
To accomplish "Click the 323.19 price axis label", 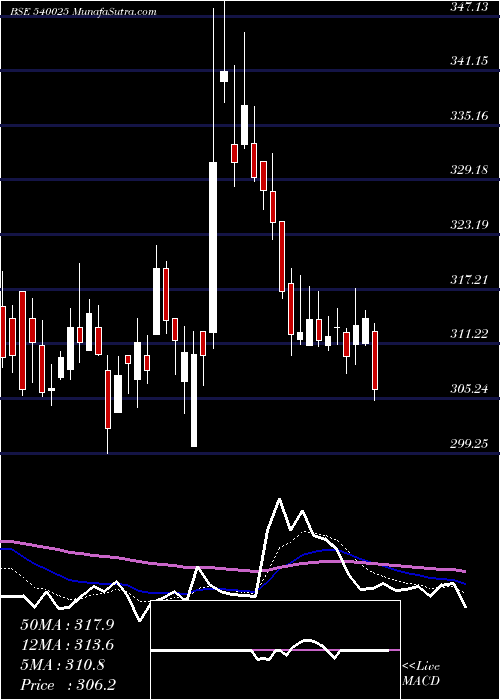I will point(469,225).
